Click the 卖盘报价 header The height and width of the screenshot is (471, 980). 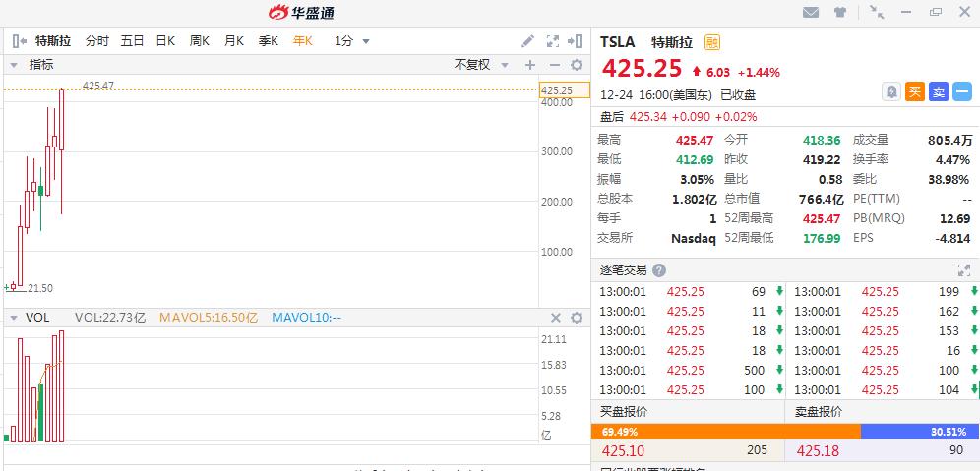[819, 412]
